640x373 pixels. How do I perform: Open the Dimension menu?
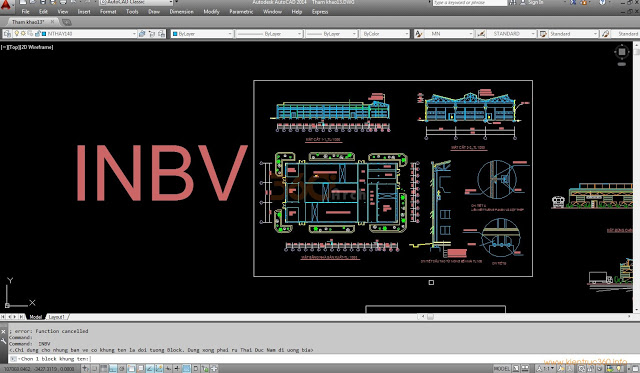tap(182, 12)
